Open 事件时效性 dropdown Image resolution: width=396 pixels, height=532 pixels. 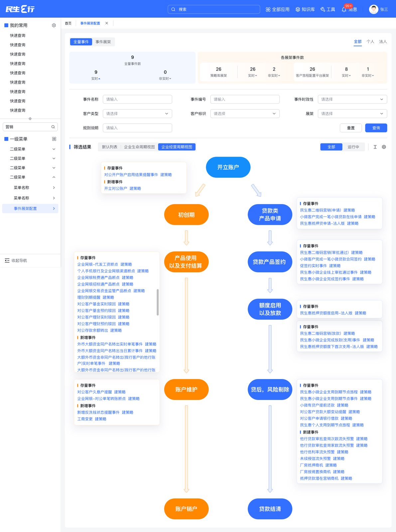tap(352, 99)
